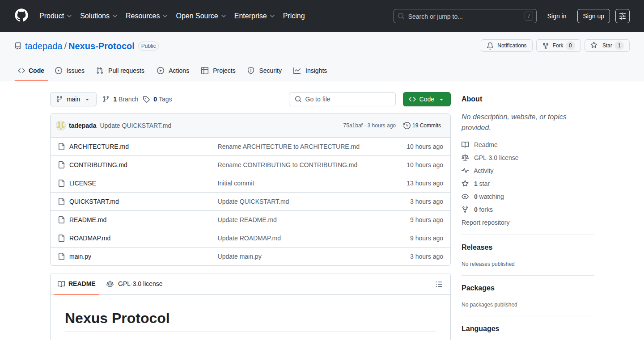
Task: Click file icon beside main.py
Action: (x=61, y=256)
